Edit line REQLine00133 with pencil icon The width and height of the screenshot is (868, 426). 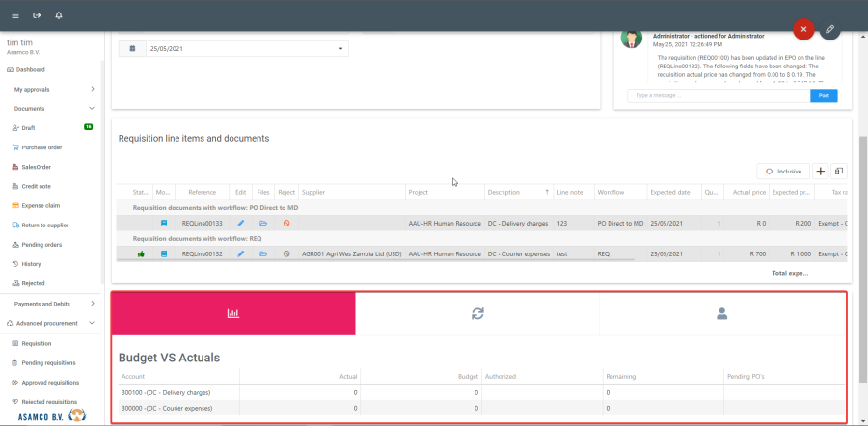(x=241, y=223)
